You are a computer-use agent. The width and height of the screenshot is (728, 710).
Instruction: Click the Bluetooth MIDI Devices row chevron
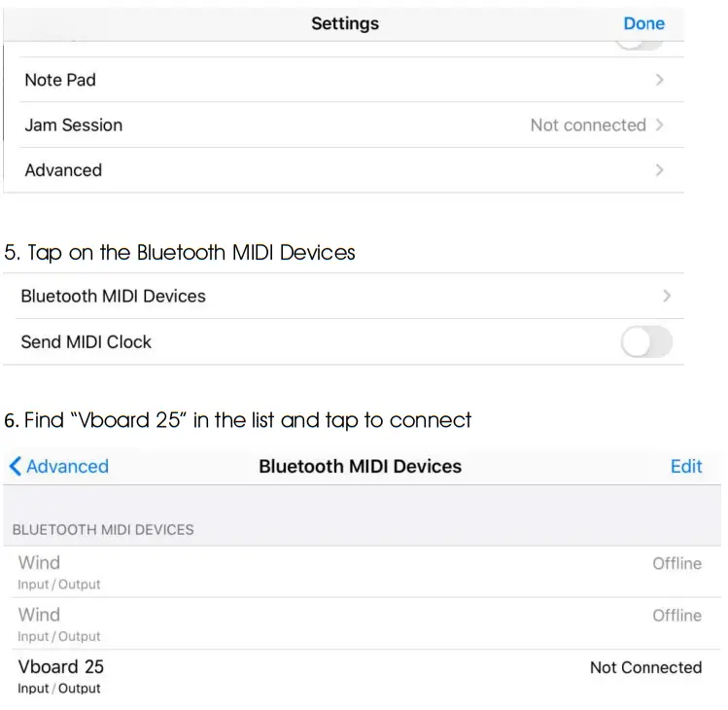(666, 296)
